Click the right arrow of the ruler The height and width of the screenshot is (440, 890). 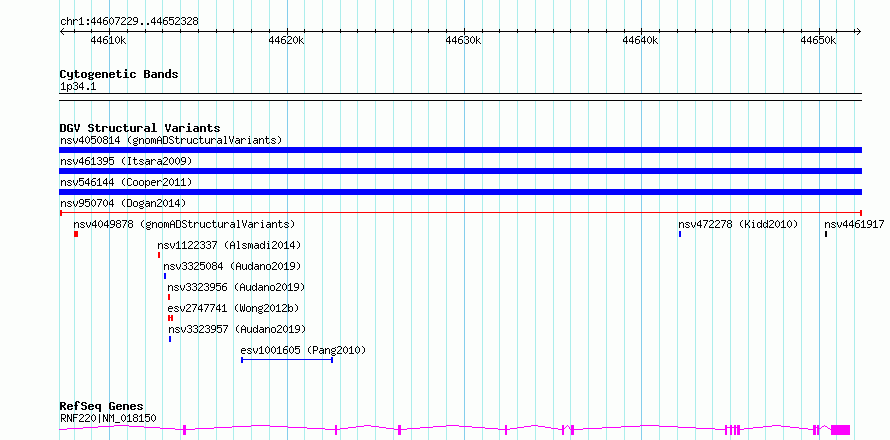[x=858, y=31]
